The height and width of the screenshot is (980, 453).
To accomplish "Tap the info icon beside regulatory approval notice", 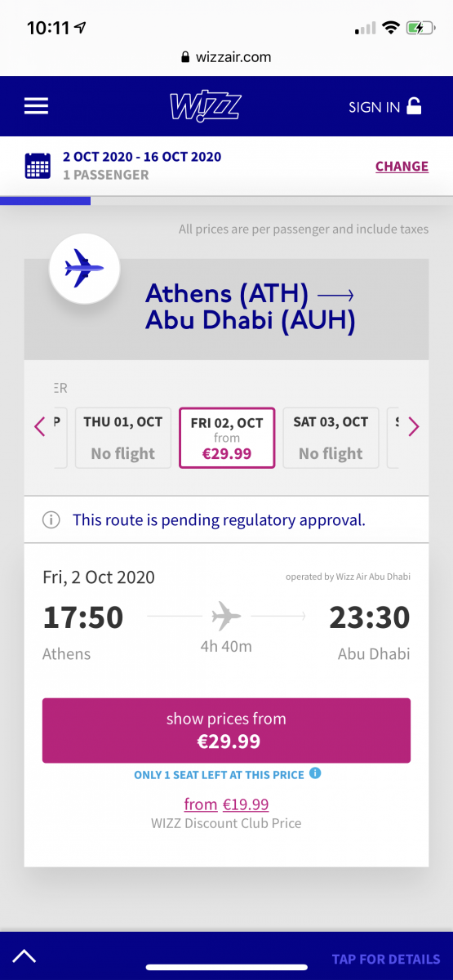I will 51,519.
